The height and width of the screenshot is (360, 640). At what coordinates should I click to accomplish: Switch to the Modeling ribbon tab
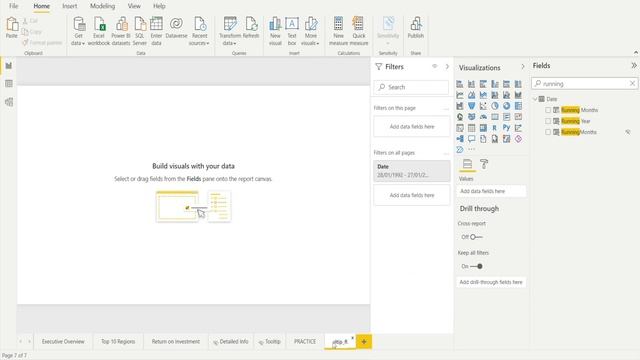(102, 6)
